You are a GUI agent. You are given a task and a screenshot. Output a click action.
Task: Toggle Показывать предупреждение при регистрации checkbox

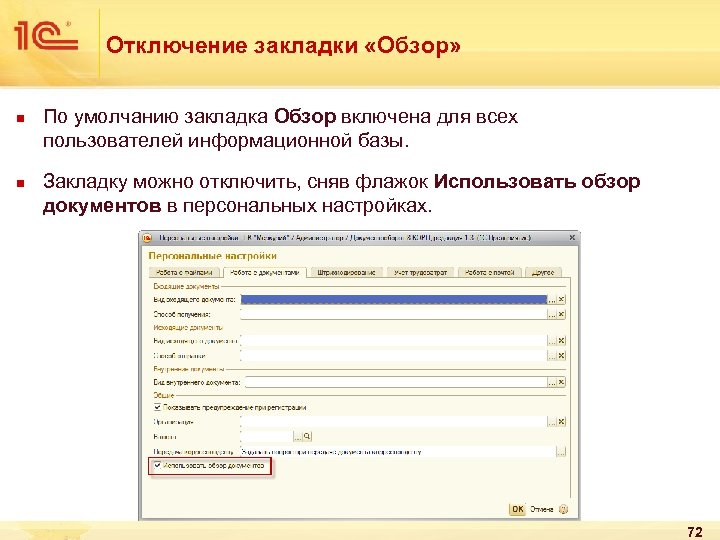pyautogui.click(x=158, y=407)
